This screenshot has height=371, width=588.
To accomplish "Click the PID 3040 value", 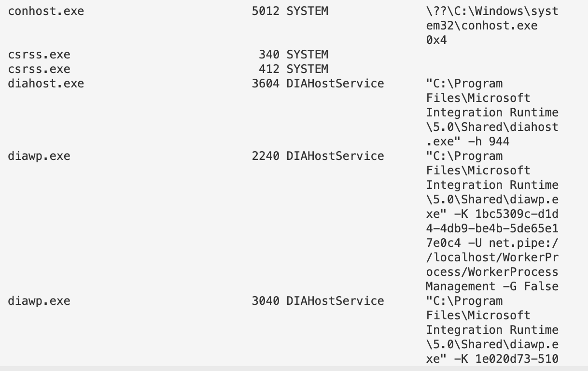I will [x=266, y=301].
